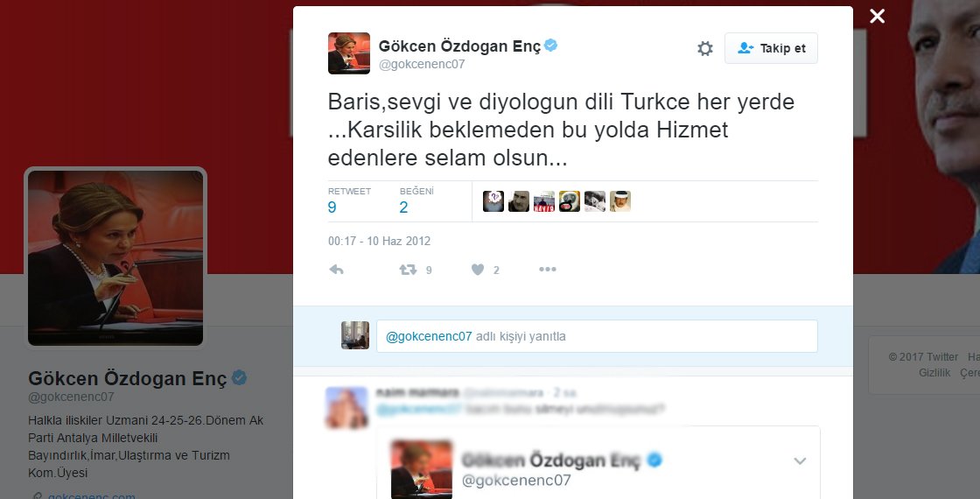
Task: Click the tweet timestamp 00:17 - 10 Haz 2012
Action: coord(380,241)
